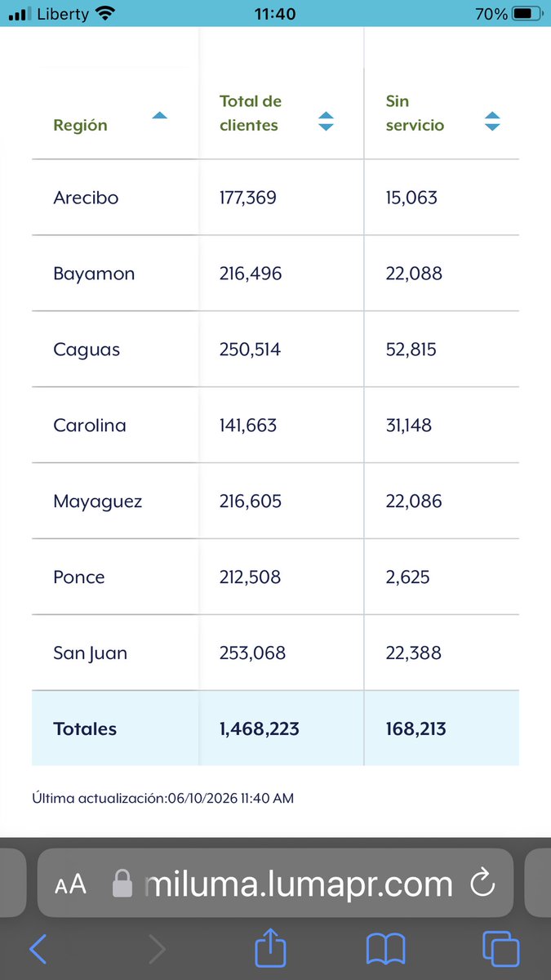This screenshot has height=980, width=551.
Task: Tap the Totales summary row
Action: (x=275, y=728)
